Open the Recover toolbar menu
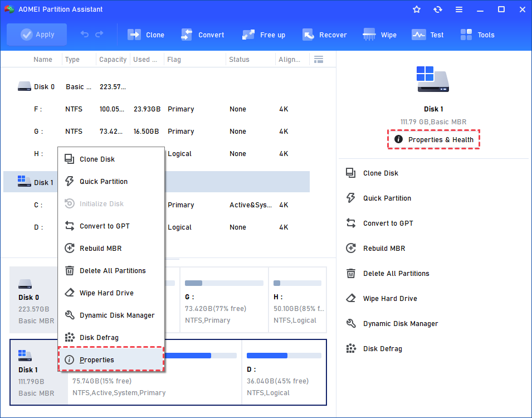Image resolution: width=532 pixels, height=418 pixels. click(x=324, y=35)
